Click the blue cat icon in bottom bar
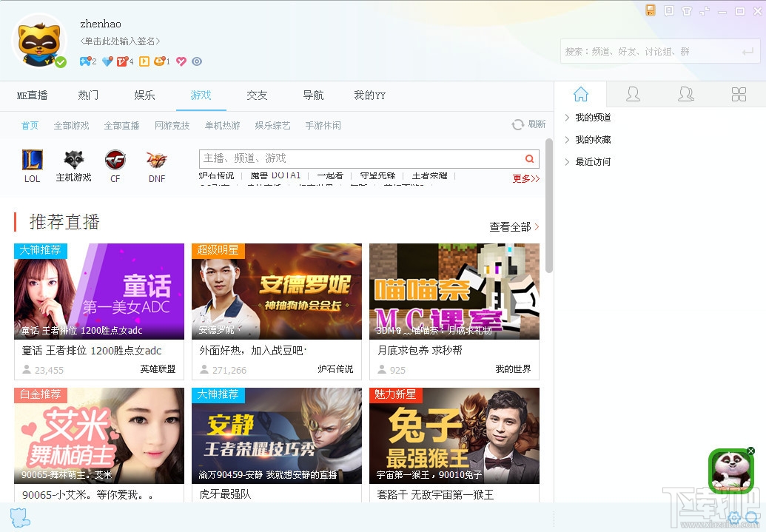Screen dimensions: 766x532 coord(20,517)
